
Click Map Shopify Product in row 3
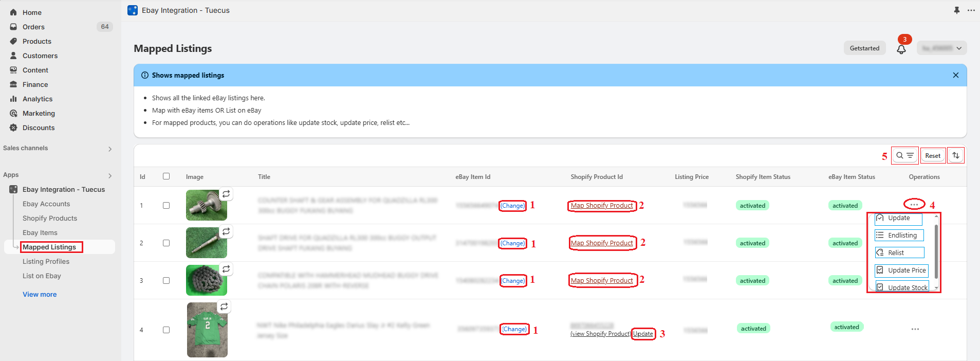tap(602, 281)
